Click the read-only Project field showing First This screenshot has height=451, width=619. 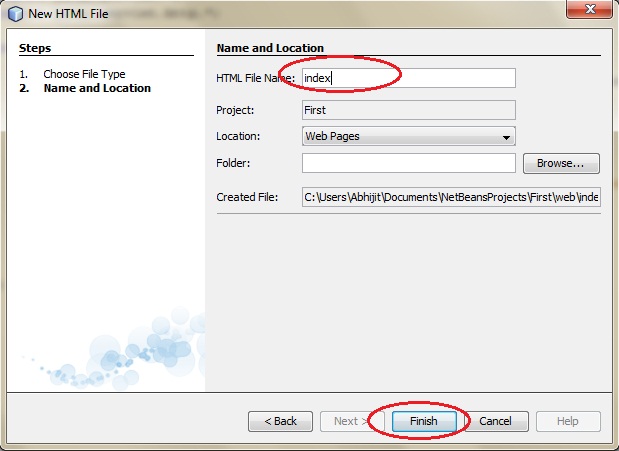(409, 110)
